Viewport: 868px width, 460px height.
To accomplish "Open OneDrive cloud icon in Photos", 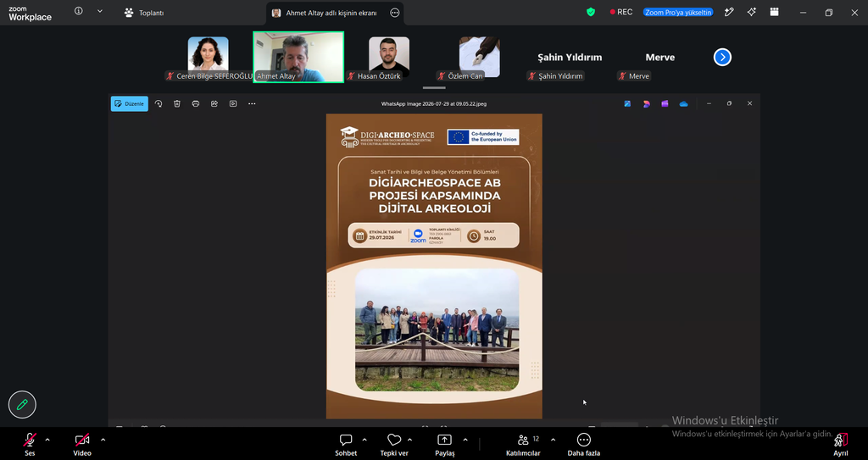I will point(684,103).
